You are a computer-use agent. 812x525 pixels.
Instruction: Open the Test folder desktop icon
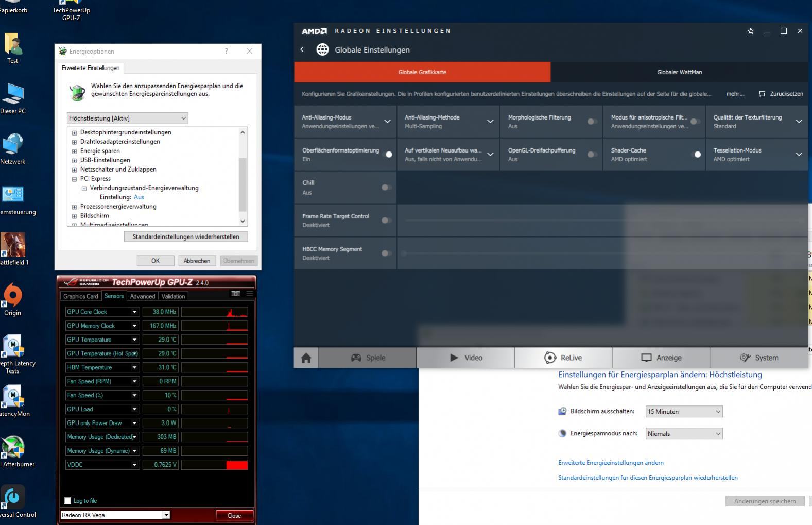click(x=13, y=48)
